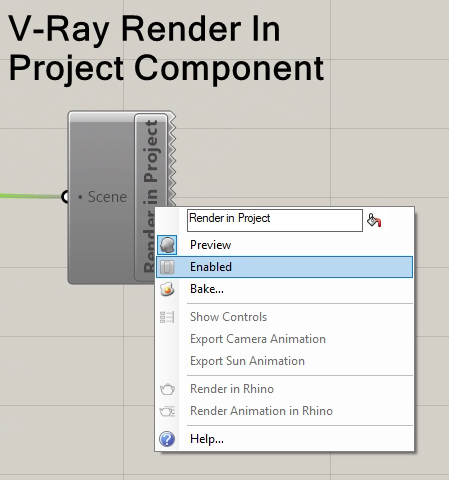Click the Scene input parameter
This screenshot has width=449, height=480.
(x=103, y=197)
